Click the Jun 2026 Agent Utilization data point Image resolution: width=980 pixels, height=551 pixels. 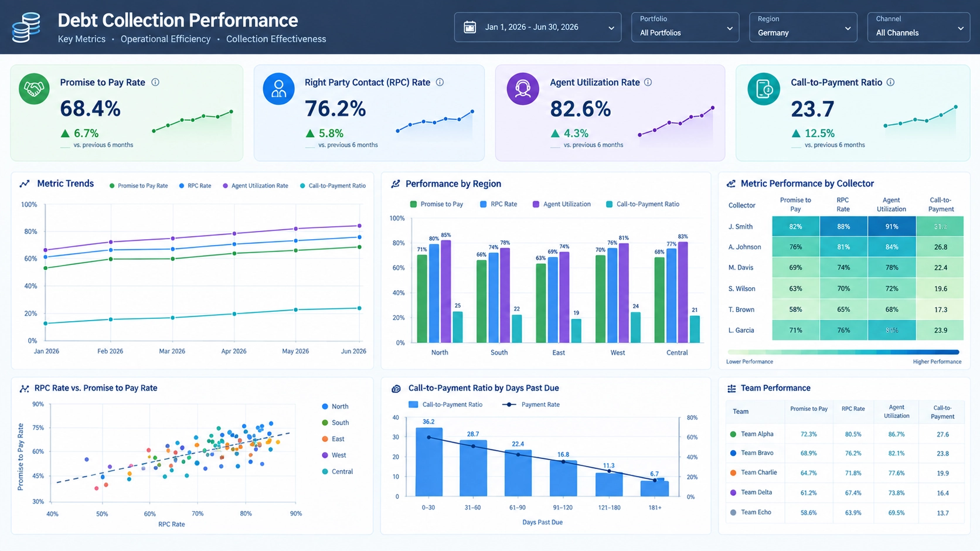(359, 226)
